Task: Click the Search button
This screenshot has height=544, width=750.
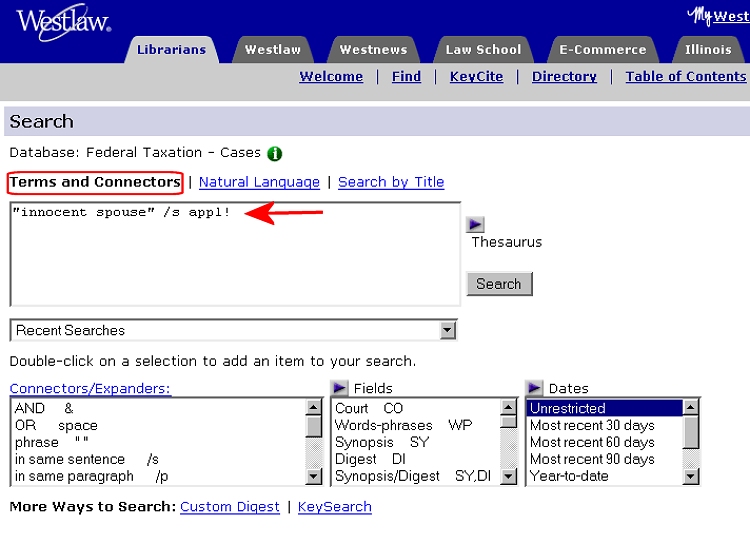Action: click(499, 284)
